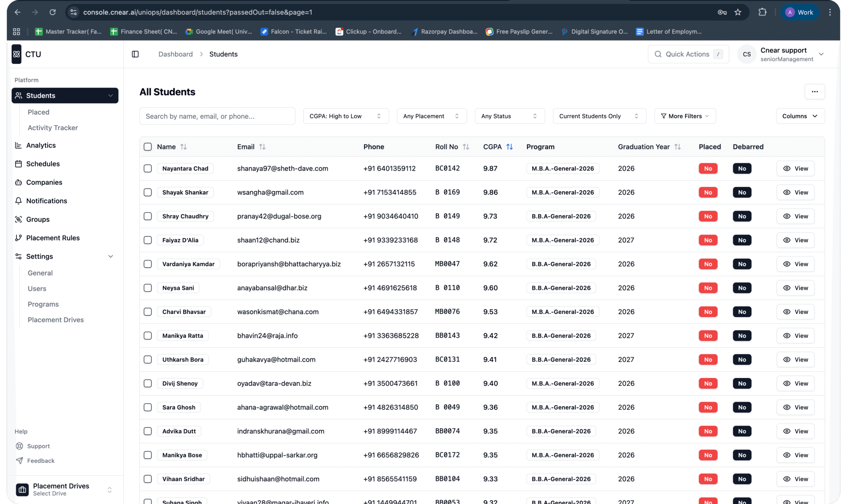
Task: Tick the checkbox for Sara Ghosh
Action: click(148, 407)
